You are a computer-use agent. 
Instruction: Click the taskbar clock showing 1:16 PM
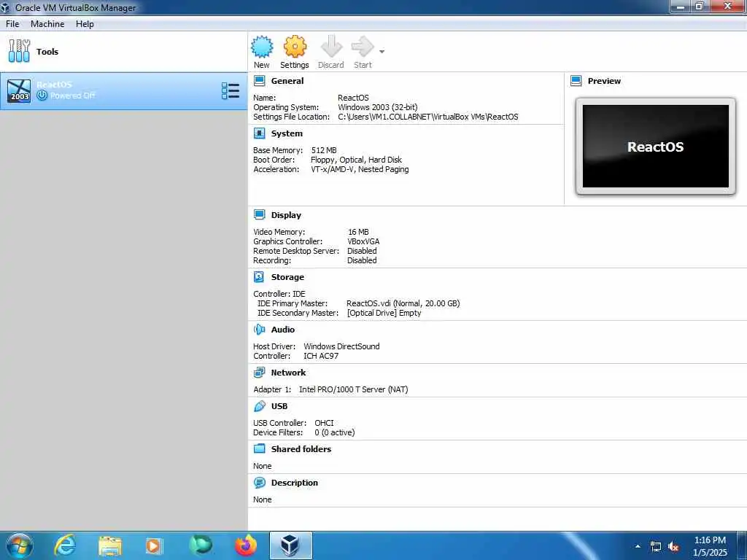click(710, 546)
